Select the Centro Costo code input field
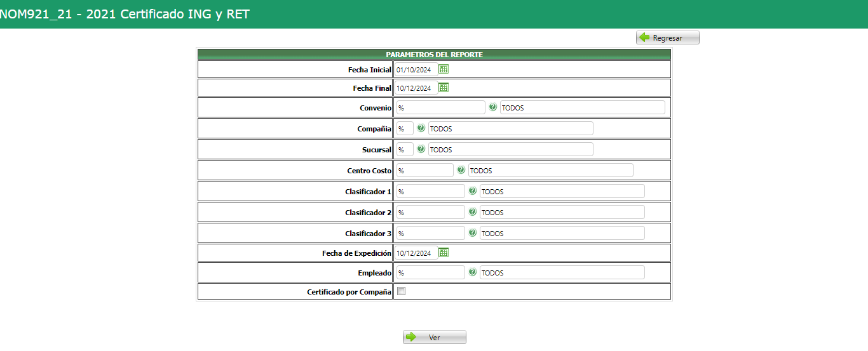 pyautogui.click(x=424, y=170)
